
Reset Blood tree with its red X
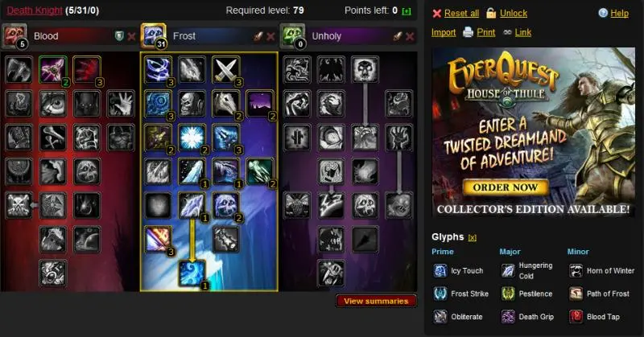(x=131, y=36)
